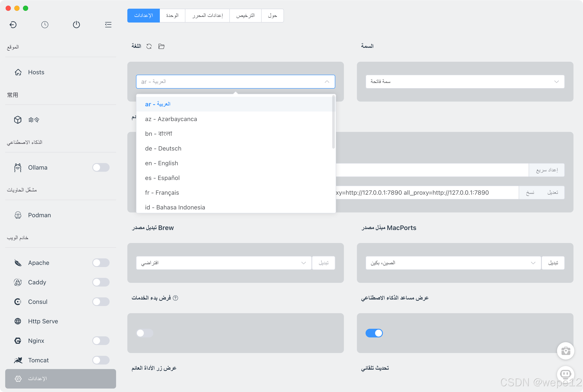Screen dimensions: 583x392
Task: Enable the Ollama service toggle
Action: pyautogui.click(x=101, y=167)
